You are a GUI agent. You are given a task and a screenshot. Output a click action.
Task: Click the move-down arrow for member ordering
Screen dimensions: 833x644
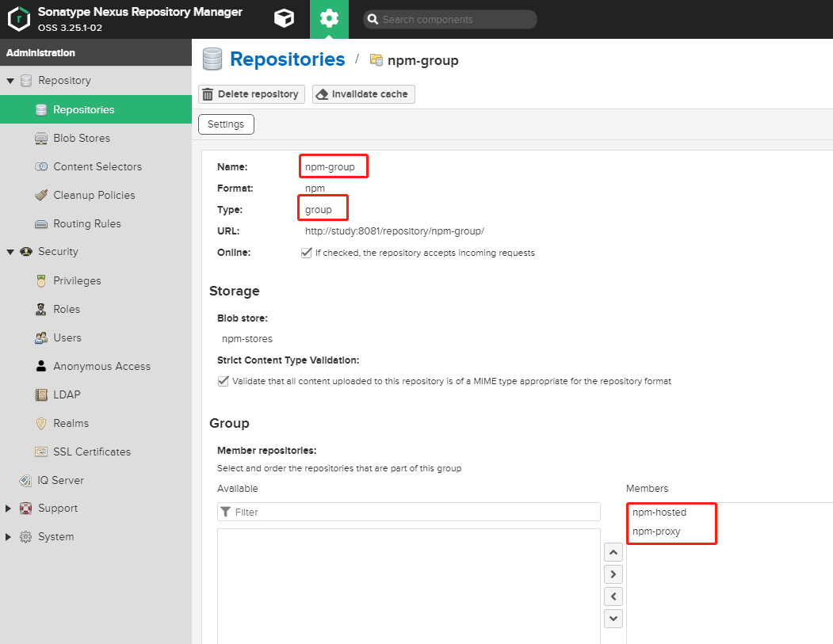613,619
